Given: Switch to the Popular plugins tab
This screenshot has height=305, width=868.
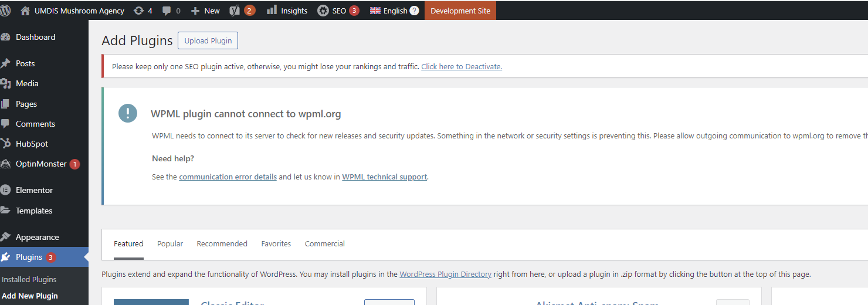Looking at the screenshot, I should click(x=170, y=244).
